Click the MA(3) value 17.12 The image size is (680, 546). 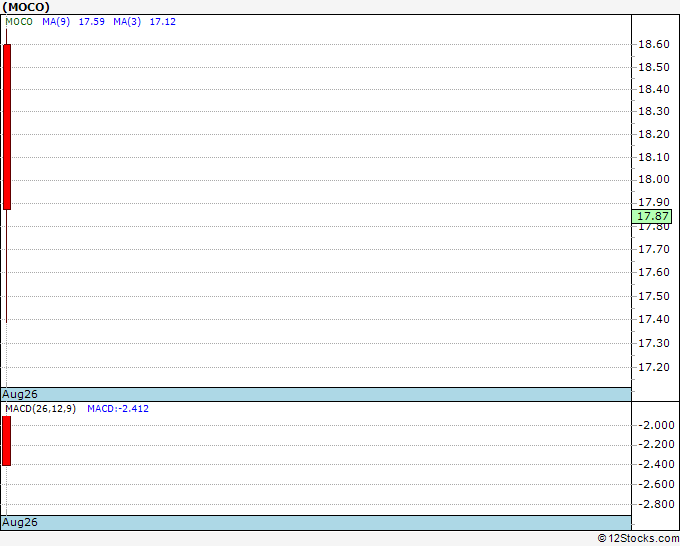coord(163,22)
